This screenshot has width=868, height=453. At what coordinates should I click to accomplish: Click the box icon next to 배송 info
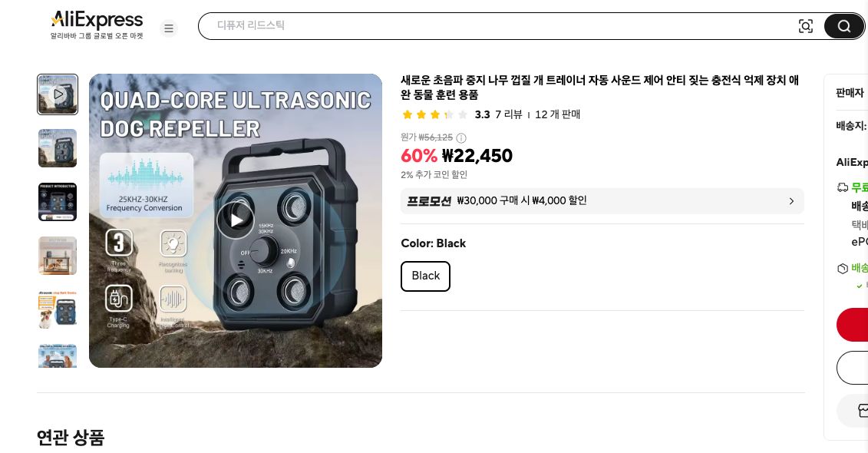(x=843, y=269)
